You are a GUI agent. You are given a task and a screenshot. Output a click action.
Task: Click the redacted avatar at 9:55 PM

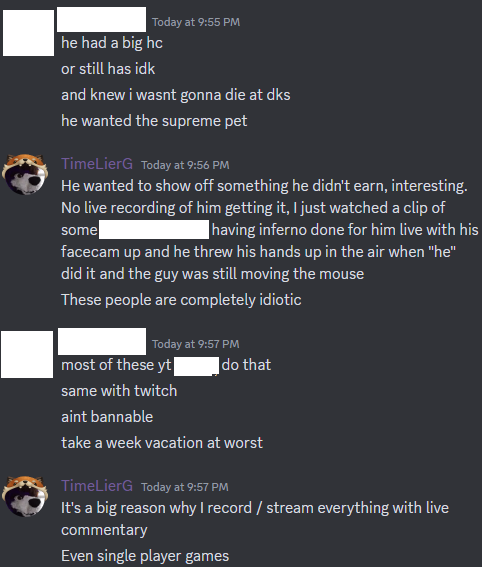tap(29, 33)
